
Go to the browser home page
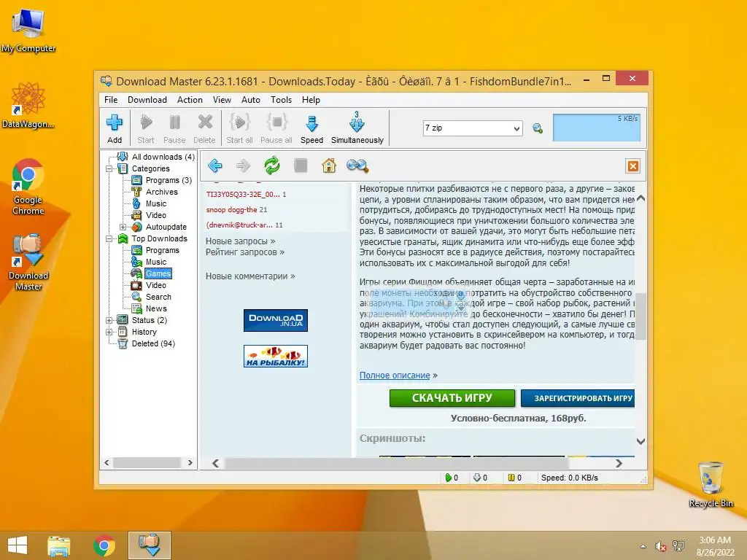(x=329, y=166)
